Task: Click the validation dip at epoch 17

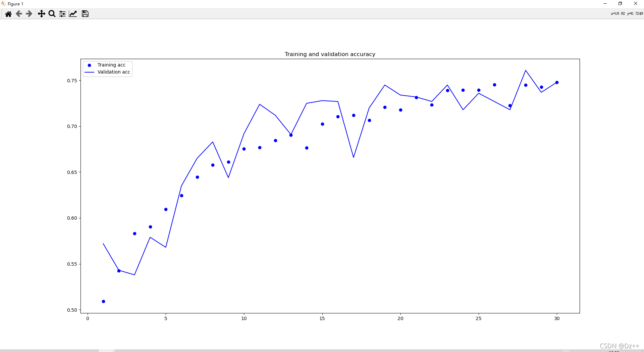Action: point(354,157)
